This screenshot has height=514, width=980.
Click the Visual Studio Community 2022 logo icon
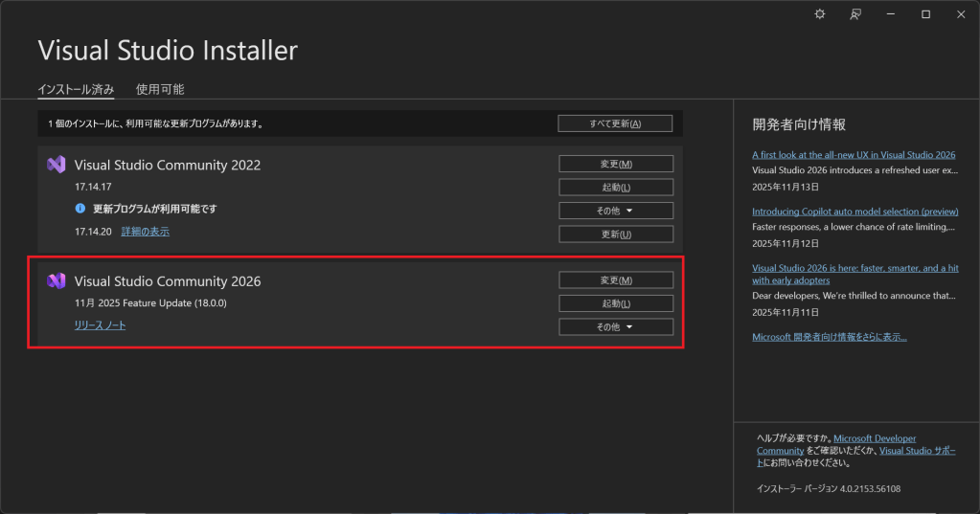pos(56,164)
